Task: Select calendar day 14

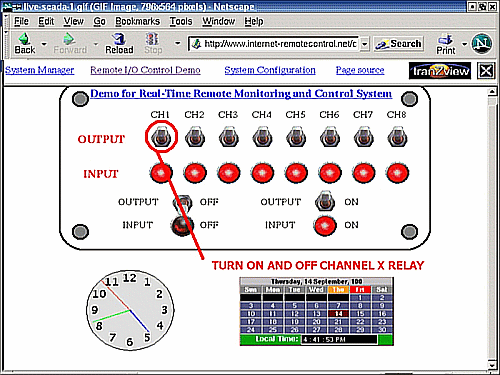Action: (x=338, y=314)
